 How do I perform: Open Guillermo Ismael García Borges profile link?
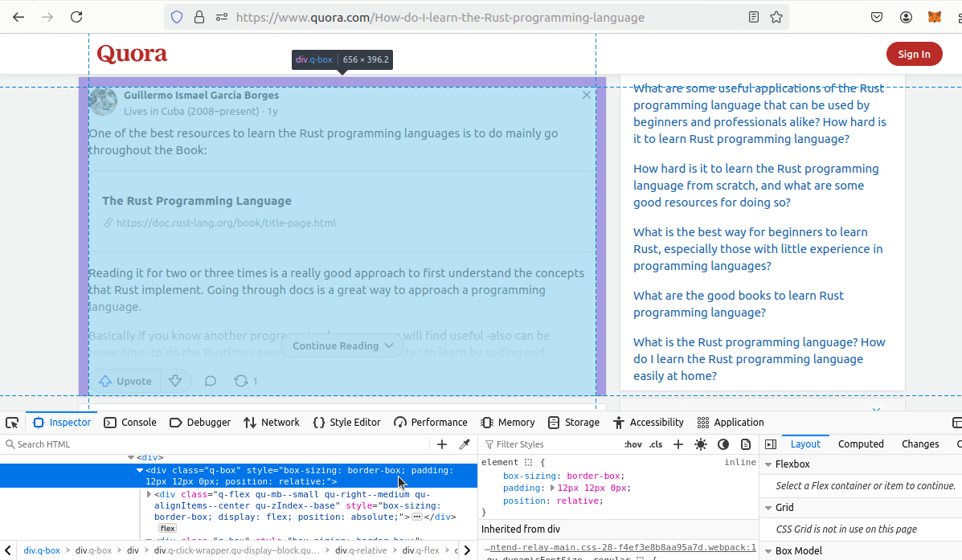(x=201, y=95)
